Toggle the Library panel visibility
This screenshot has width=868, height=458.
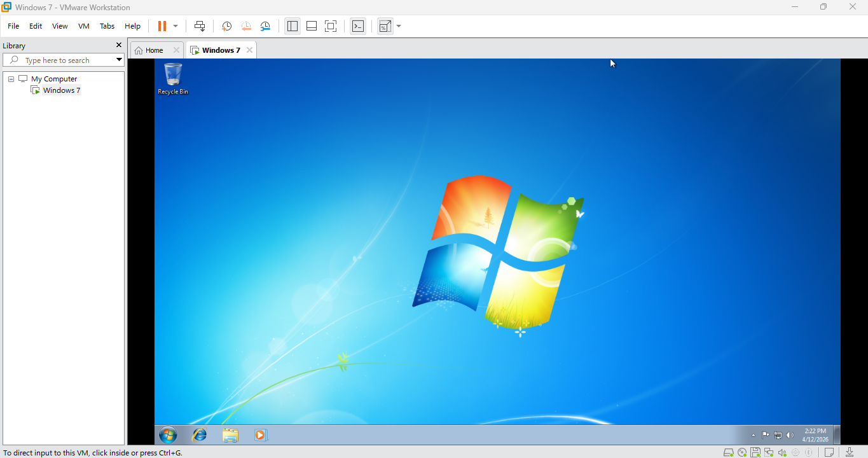(x=292, y=26)
